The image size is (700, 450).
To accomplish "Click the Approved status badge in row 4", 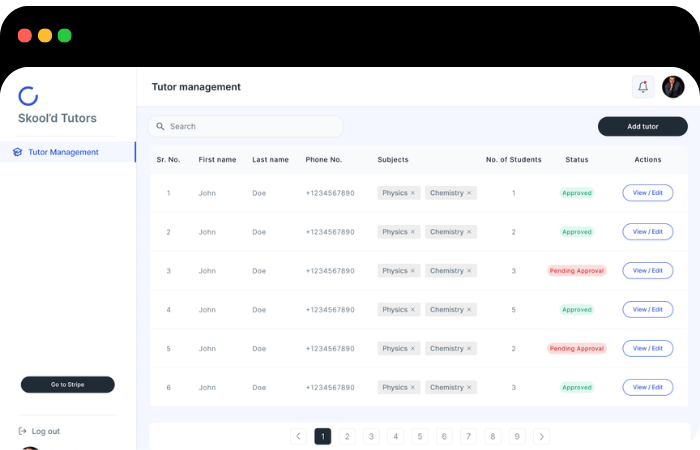I will 576,310.
